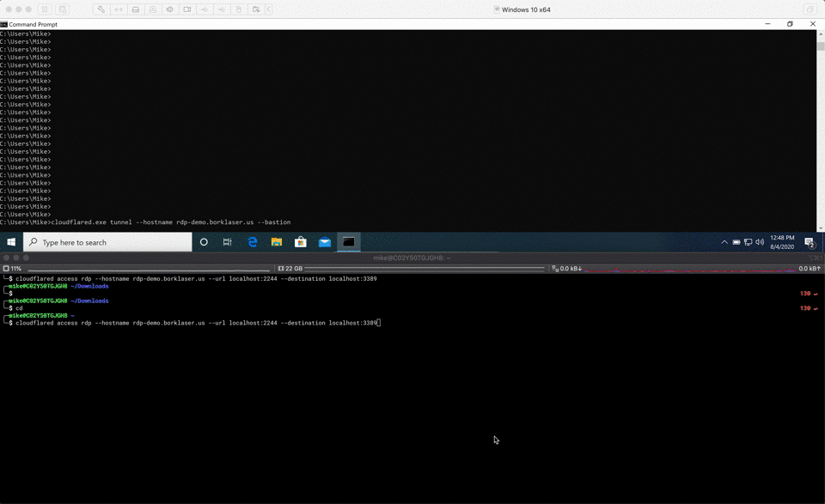Close the Command Prompt window
This screenshot has height=504, width=825.
(x=813, y=24)
